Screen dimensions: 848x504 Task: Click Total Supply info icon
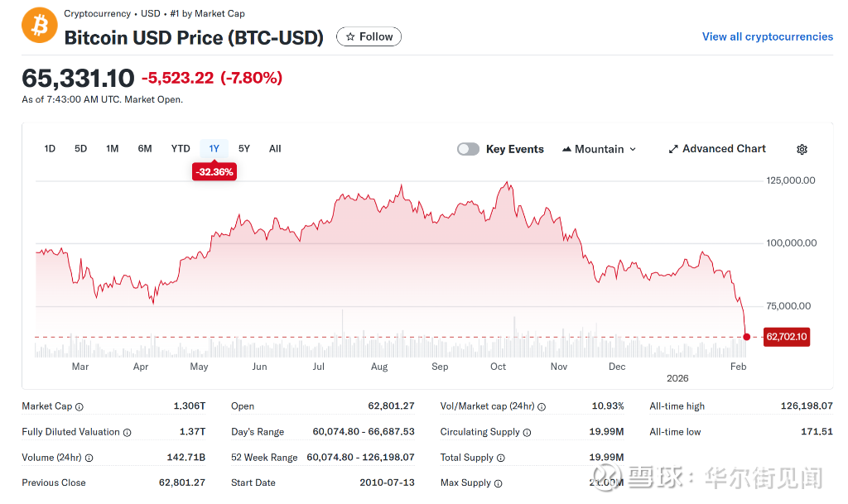tap(500, 458)
